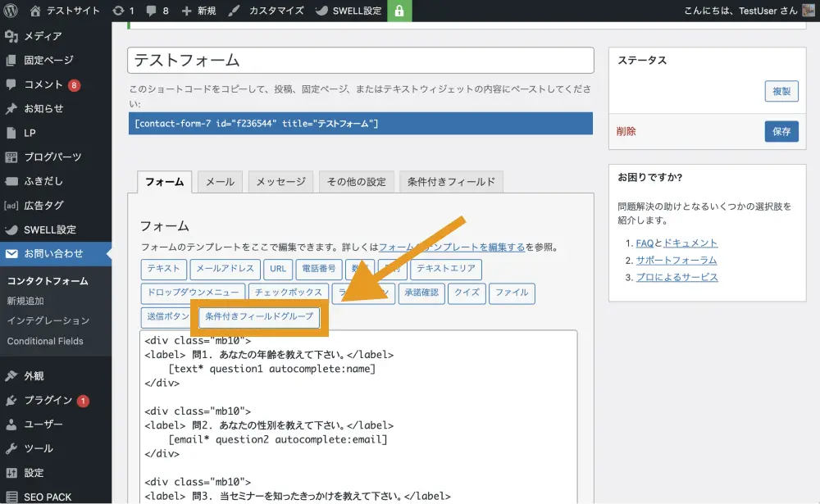Image resolution: width=820 pixels, height=504 pixels.
Task: Switch to the メール tab
Action: coord(220,182)
